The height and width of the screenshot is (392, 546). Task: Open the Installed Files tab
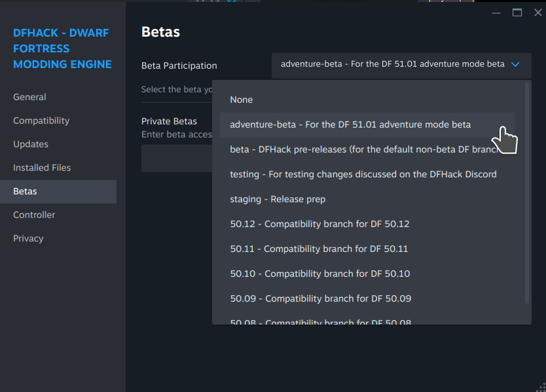[x=42, y=168]
